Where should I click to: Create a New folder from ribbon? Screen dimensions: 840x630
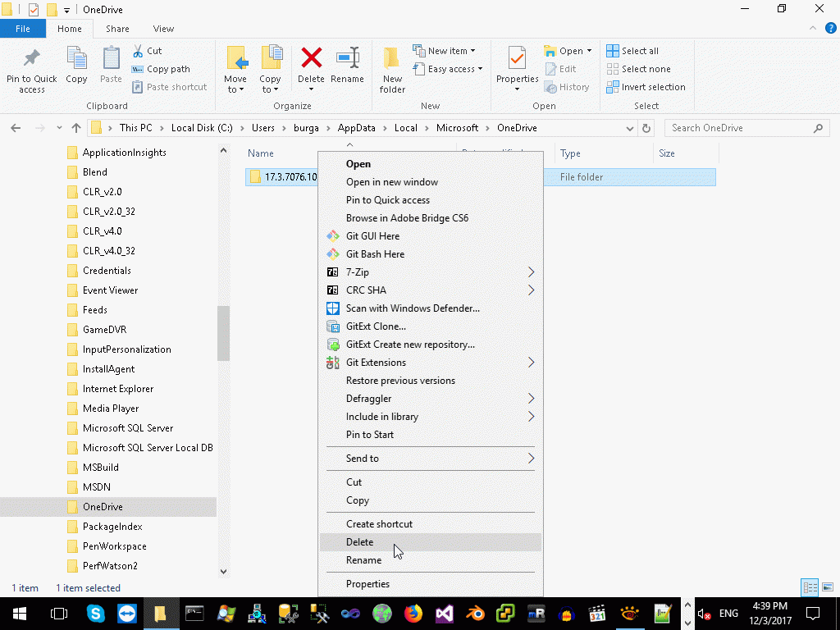tap(392, 71)
